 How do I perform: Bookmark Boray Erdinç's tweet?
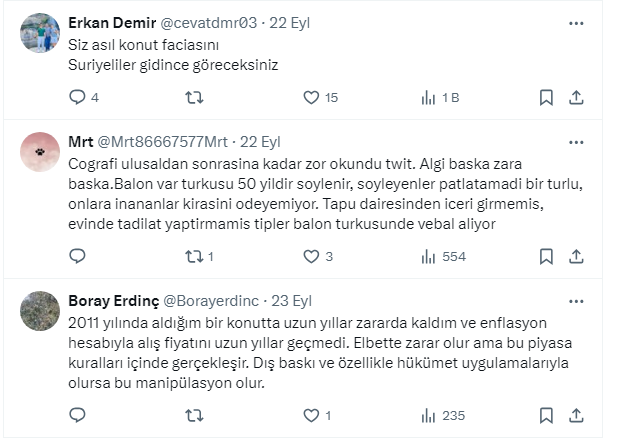click(x=546, y=415)
